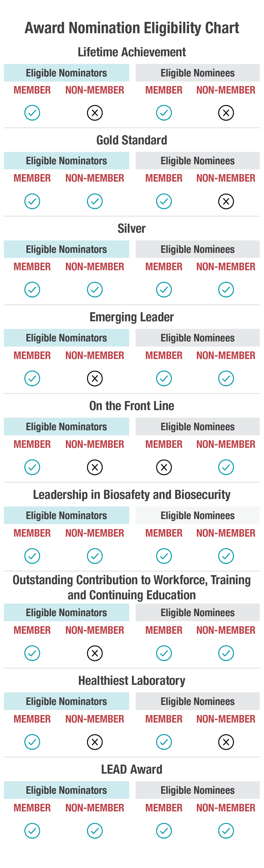Click the Healthiest Laboratory section heading
Screen dimensions: 264x868
132,681
